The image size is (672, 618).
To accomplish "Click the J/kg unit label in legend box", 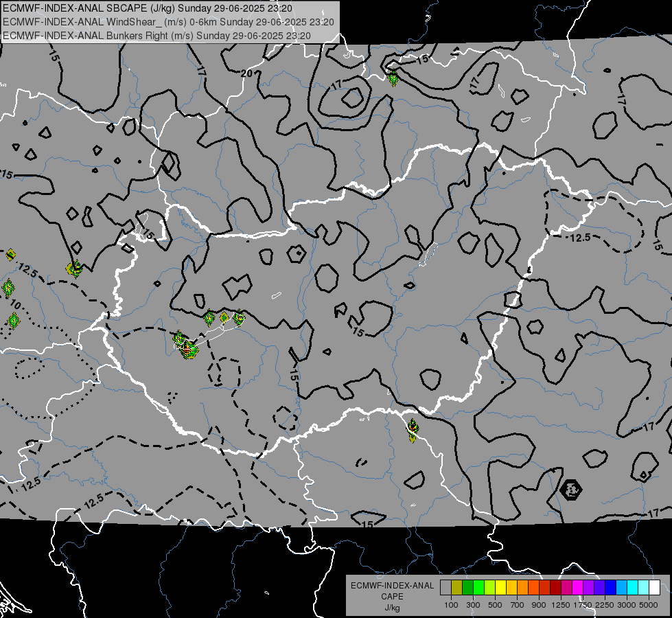I will [392, 608].
